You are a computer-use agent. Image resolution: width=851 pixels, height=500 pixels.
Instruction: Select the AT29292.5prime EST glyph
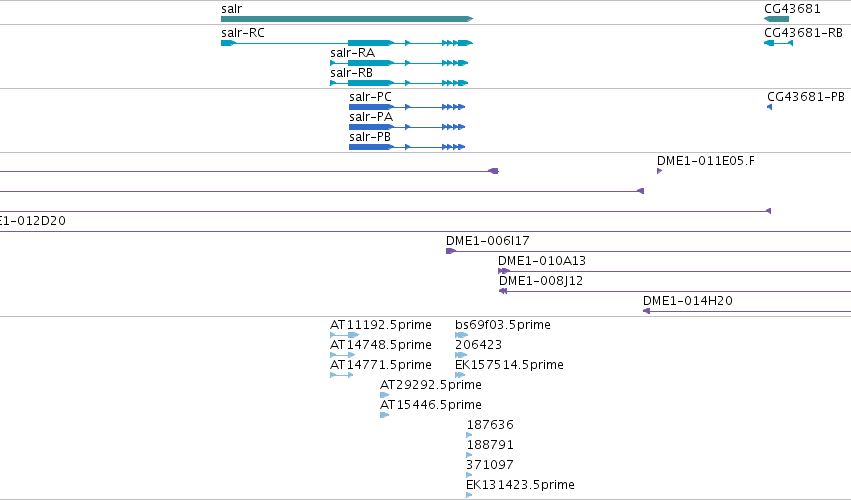385,395
